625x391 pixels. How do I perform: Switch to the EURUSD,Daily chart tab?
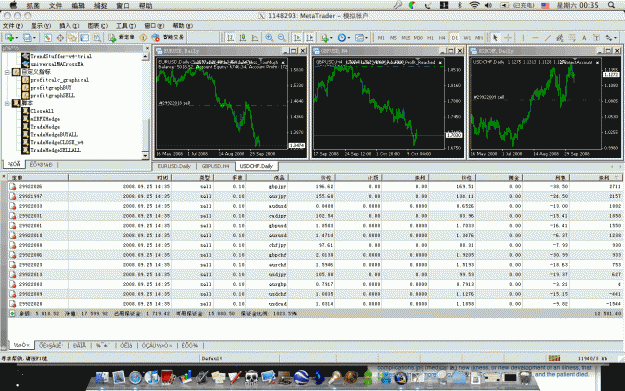coord(174,166)
